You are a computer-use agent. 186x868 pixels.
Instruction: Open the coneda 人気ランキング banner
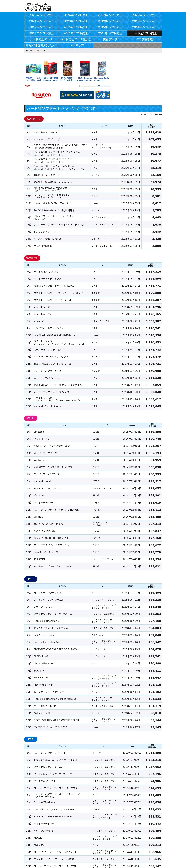point(103,95)
